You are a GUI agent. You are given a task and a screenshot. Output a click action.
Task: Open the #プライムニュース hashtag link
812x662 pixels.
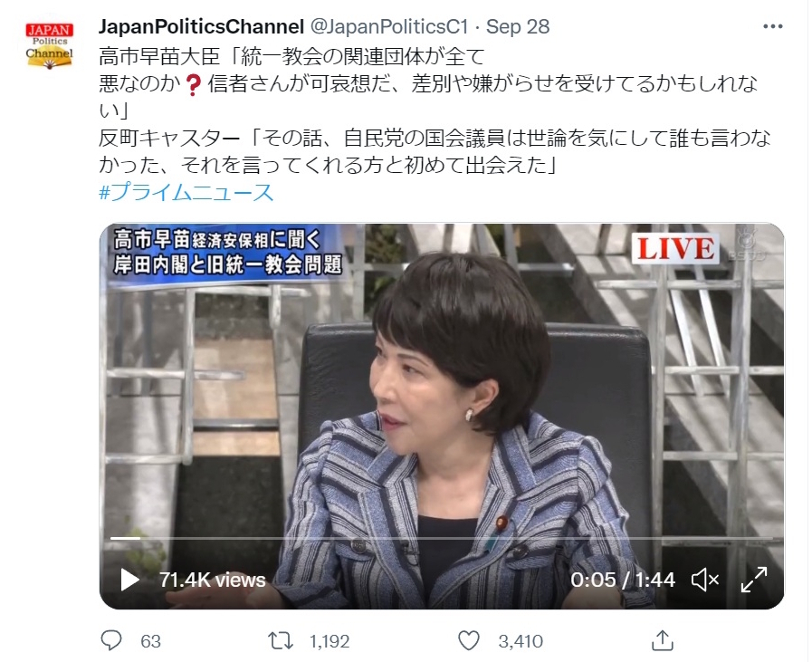[x=186, y=193]
